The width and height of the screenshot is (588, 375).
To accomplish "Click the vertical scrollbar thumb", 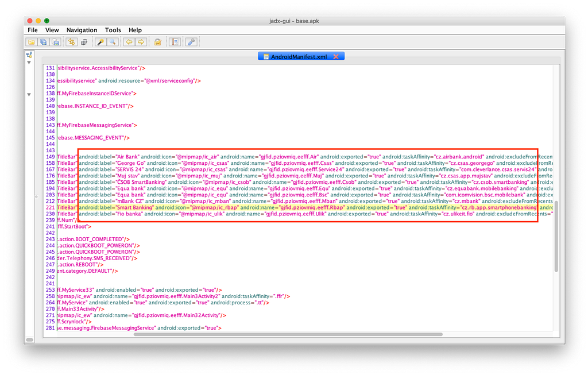I will coord(556,236).
